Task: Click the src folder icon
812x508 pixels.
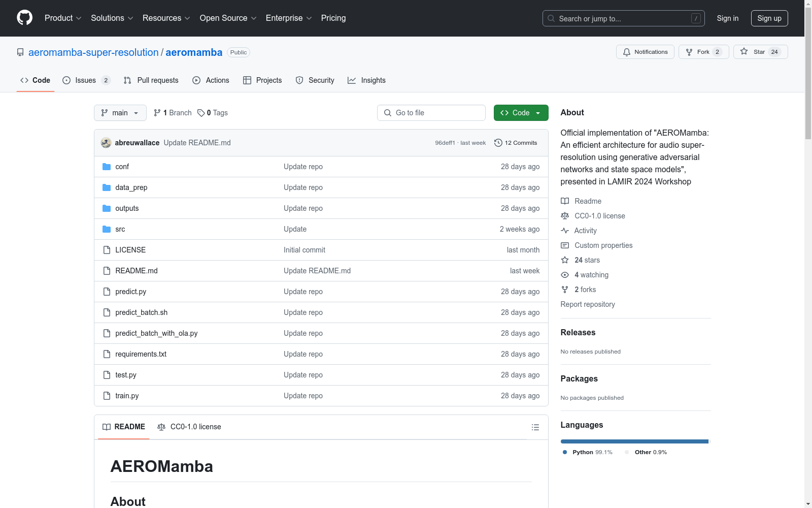Action: tap(107, 229)
